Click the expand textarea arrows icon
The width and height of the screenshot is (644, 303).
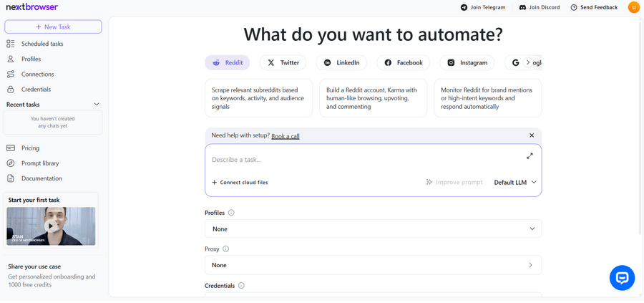tap(530, 156)
